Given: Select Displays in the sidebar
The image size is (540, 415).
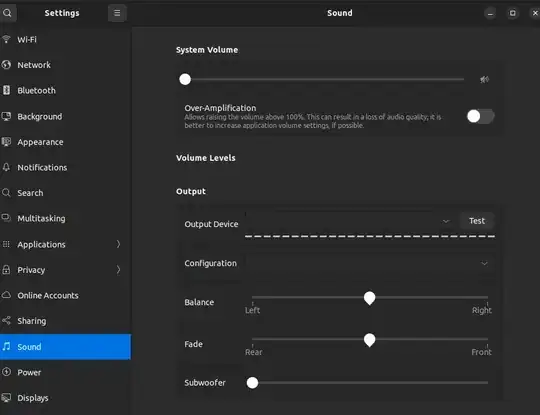Looking at the screenshot, I should [x=65, y=397].
